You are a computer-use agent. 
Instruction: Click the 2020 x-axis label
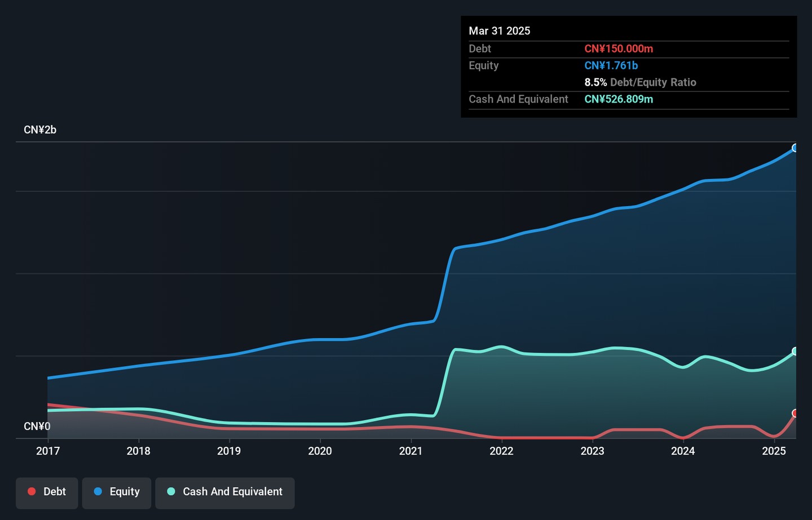tap(320, 451)
